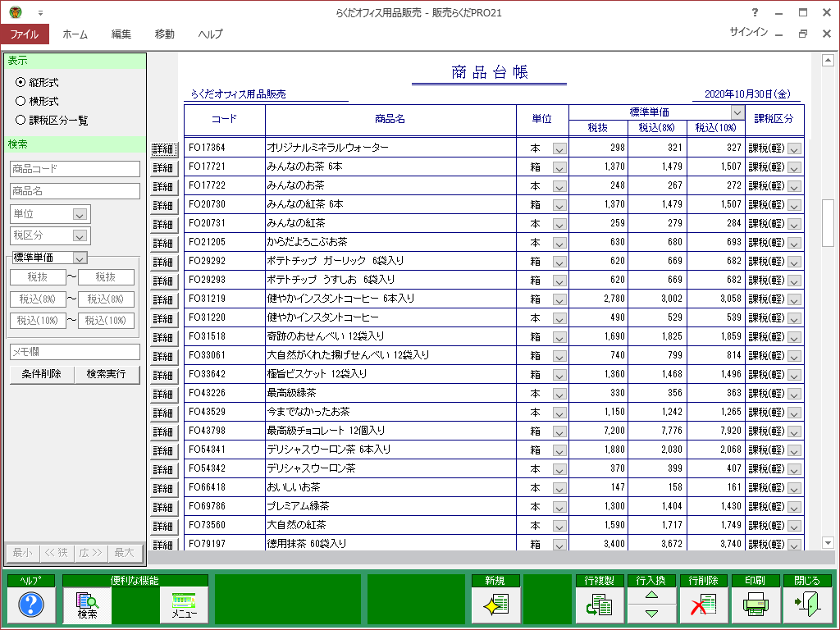The width and height of the screenshot is (840, 630).
Task: Open 詳細 for プレミアム緑茶 row
Action: 163,507
